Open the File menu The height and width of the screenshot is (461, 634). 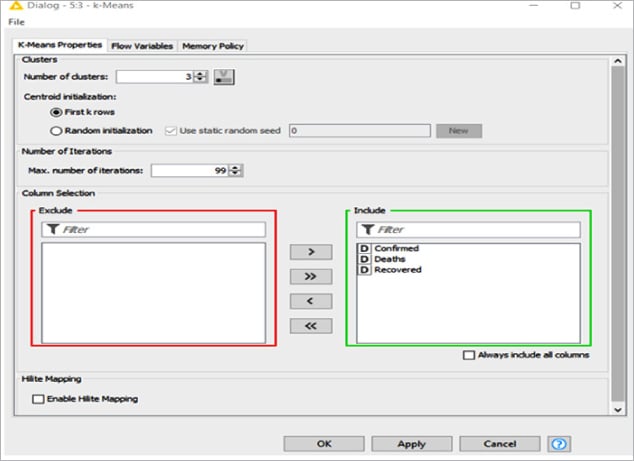point(16,22)
